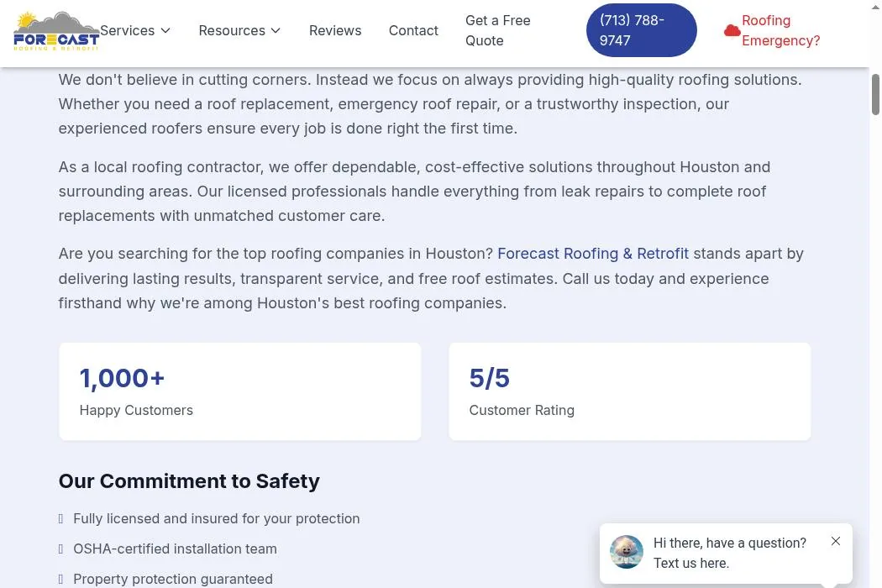Follow the Forecast Roofing & Retrofit link
This screenshot has height=588, width=882.
pos(593,254)
